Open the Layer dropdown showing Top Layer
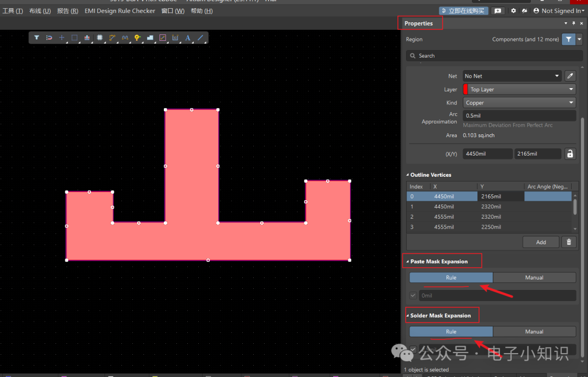 pos(519,90)
